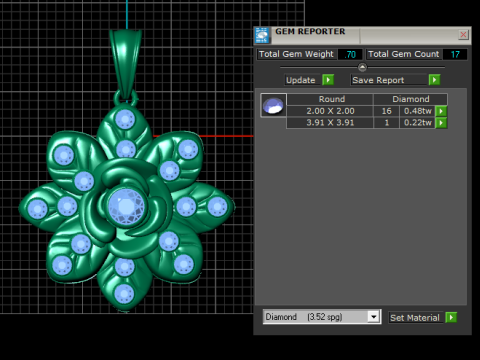Click the '2.00 X 2.00' size cell

[330, 111]
